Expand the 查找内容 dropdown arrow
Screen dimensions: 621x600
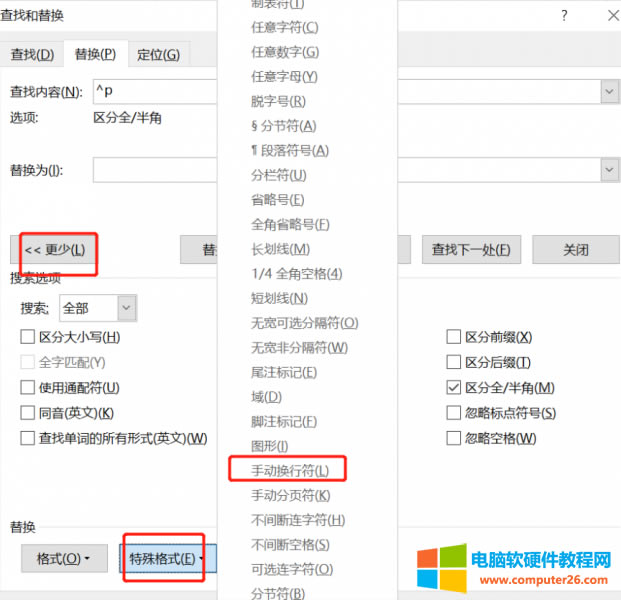coord(609,92)
